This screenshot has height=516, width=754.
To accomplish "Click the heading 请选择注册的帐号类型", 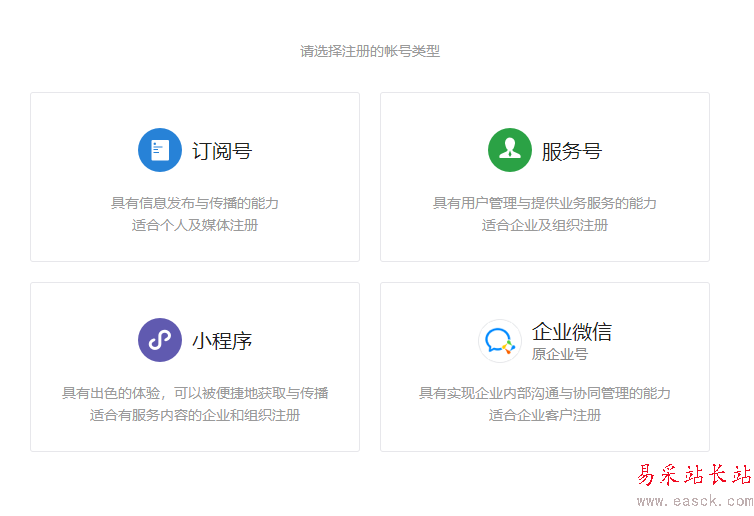I will point(370,51).
